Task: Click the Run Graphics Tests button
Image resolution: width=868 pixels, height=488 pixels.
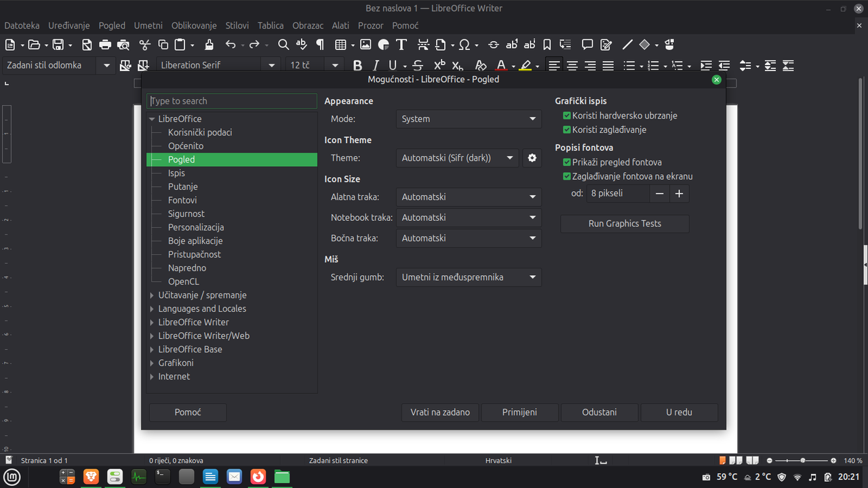Action: tap(625, 224)
